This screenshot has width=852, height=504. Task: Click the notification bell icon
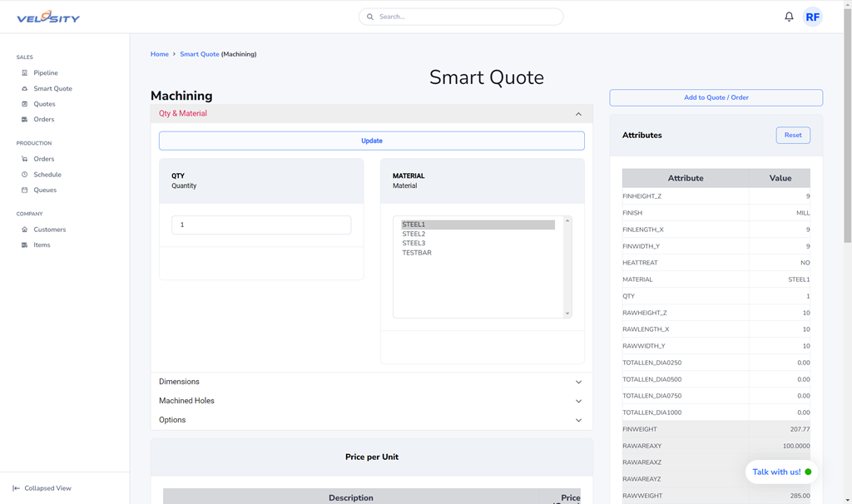pyautogui.click(x=789, y=17)
